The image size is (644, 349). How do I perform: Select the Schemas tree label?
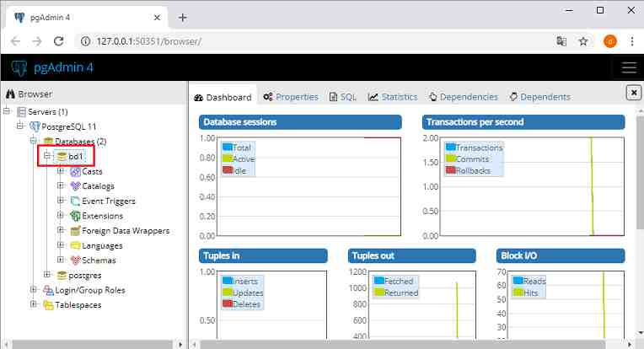[x=99, y=260]
